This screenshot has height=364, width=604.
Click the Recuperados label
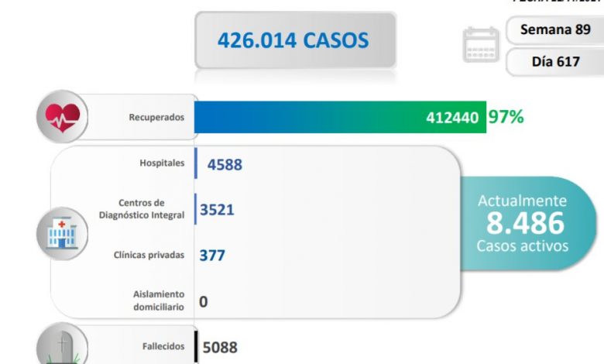[x=157, y=118]
